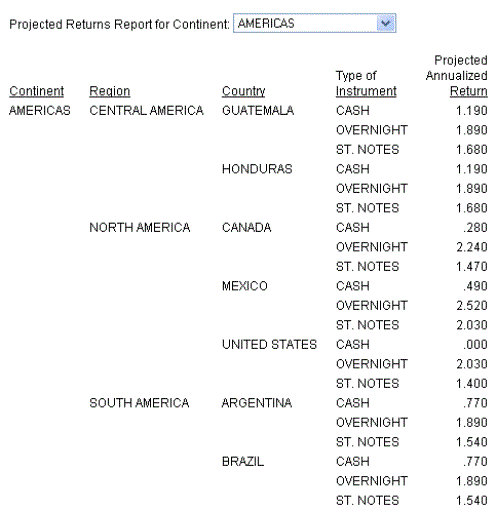Click the Continent column header
Image resolution: width=496 pixels, height=510 pixels.
pyautogui.click(x=37, y=91)
